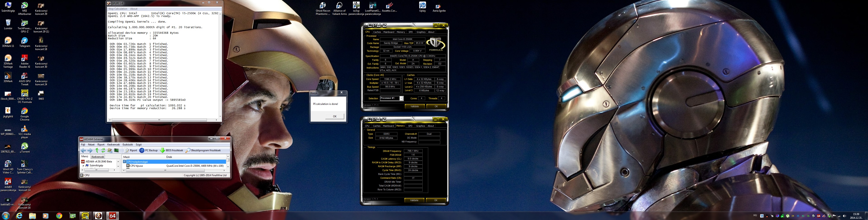
Task: Select the Assetto Corsa desktop shortcut
Action: (x=389, y=7)
